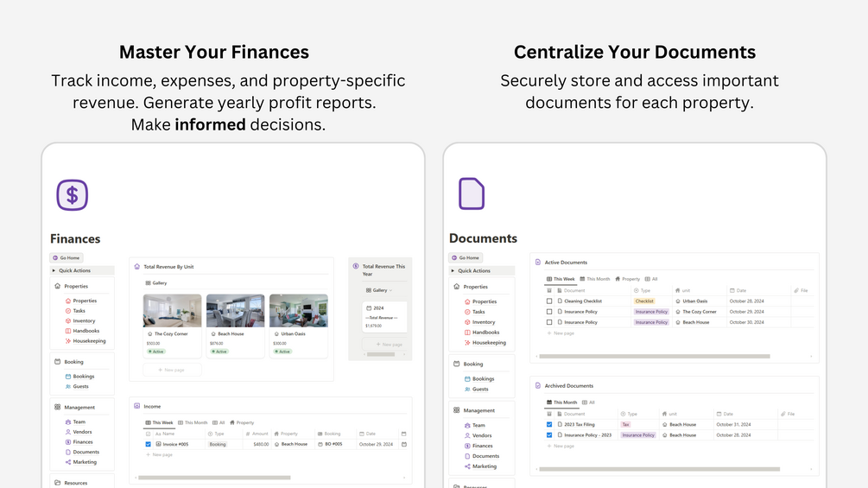
Task: Open the Amount column header menu in Income
Action: click(257, 434)
